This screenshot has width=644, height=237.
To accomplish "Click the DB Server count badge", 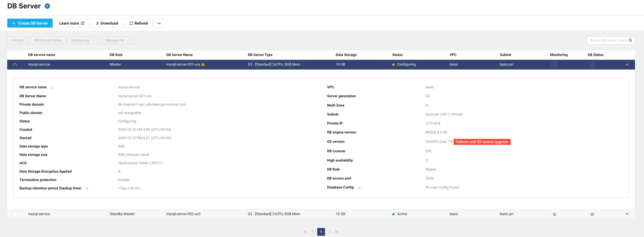I will [x=47, y=6].
